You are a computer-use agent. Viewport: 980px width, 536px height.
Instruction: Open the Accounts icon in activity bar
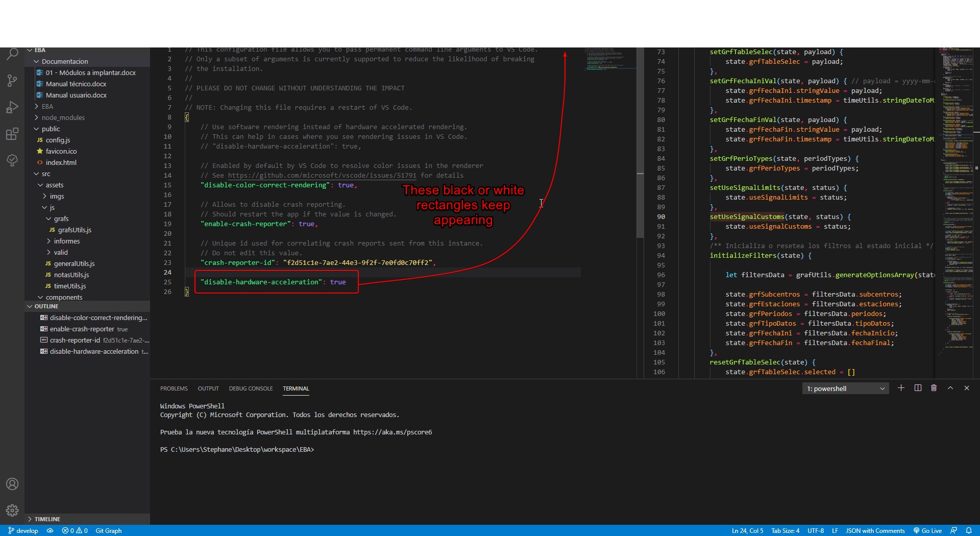point(12,483)
